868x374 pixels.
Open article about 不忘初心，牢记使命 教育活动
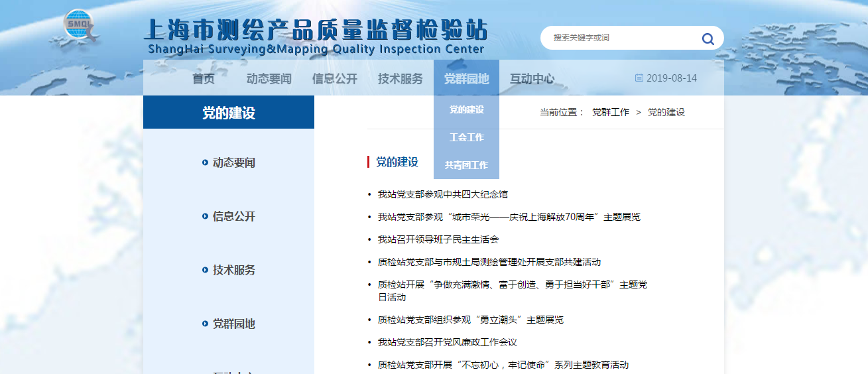pos(503,365)
